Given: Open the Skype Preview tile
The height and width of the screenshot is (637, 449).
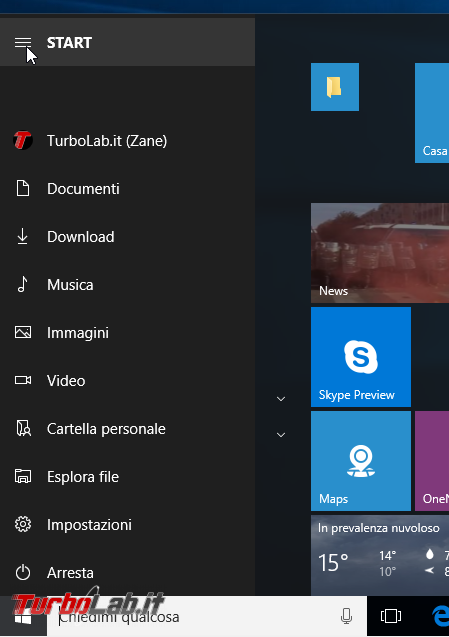Looking at the screenshot, I should (361, 357).
